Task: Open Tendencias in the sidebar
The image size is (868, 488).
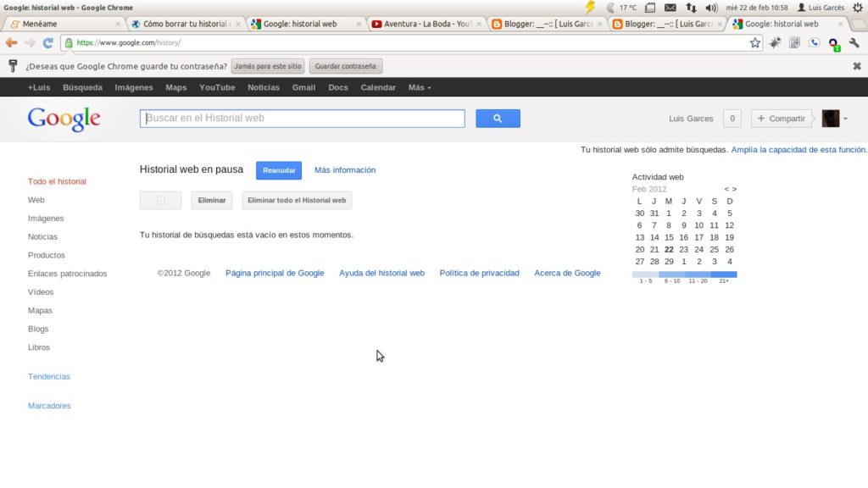Action: pyautogui.click(x=49, y=377)
